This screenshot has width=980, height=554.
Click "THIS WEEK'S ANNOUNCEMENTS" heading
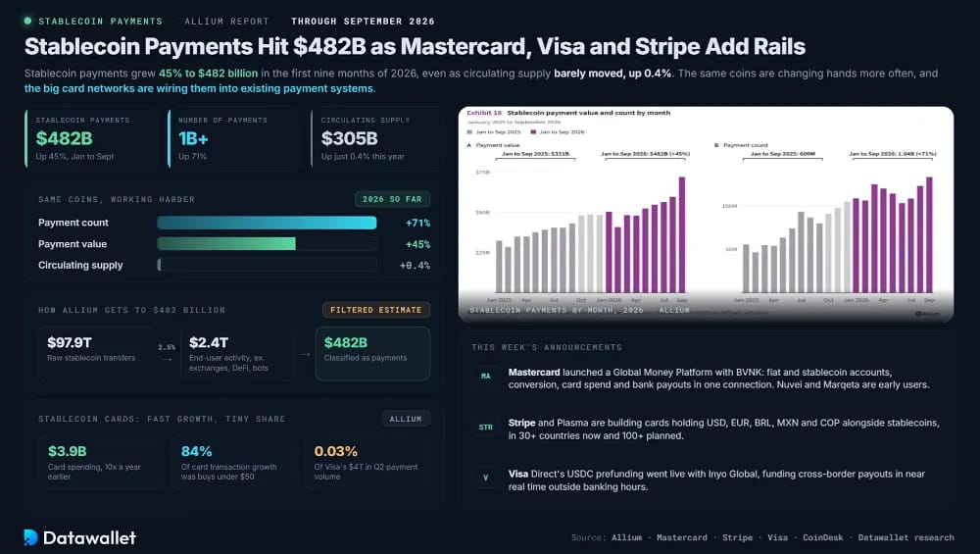click(x=547, y=348)
